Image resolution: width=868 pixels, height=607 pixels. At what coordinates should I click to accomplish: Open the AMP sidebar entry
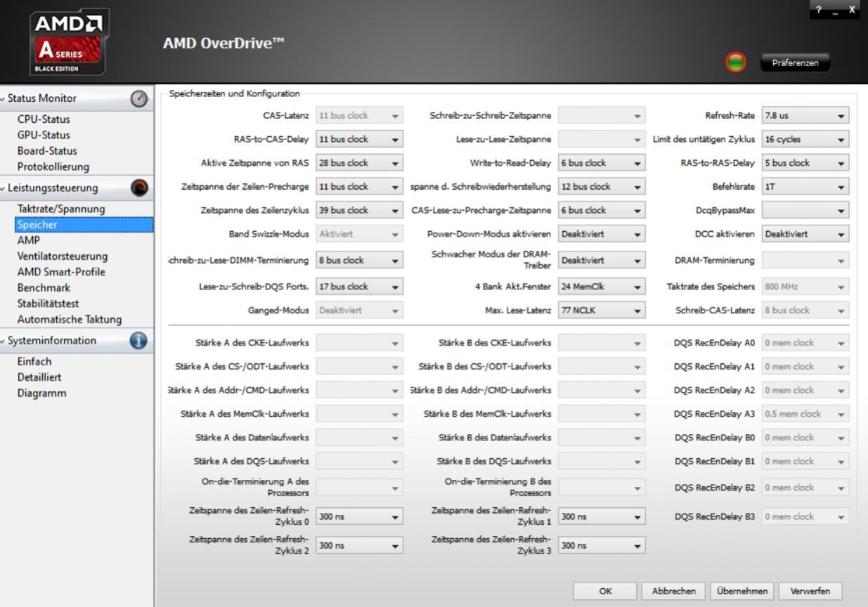(x=28, y=240)
